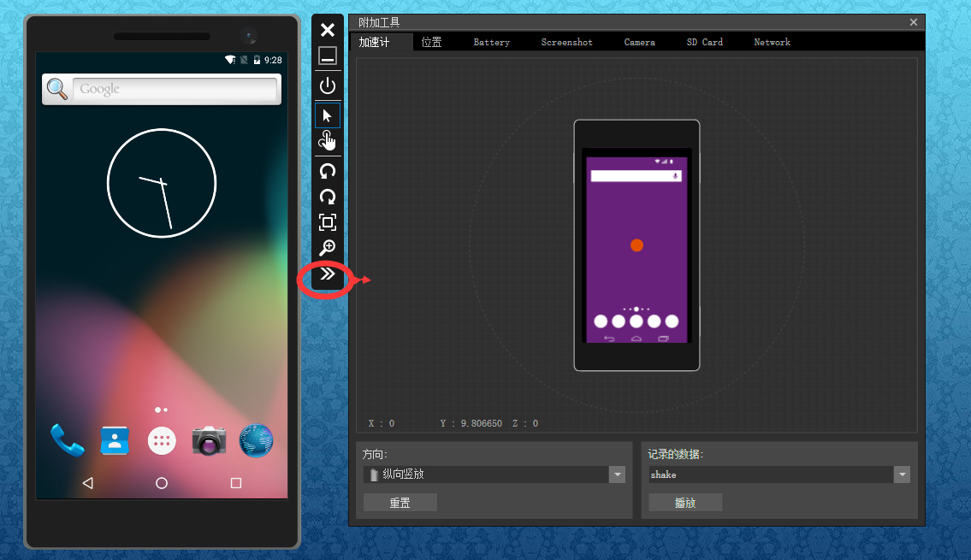
Task: Click the 播放 play button
Action: [x=685, y=503]
